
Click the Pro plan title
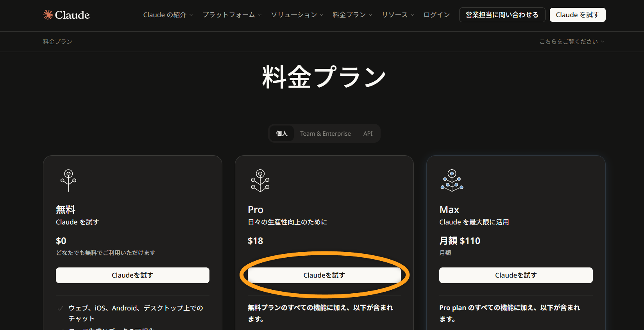coord(256,210)
